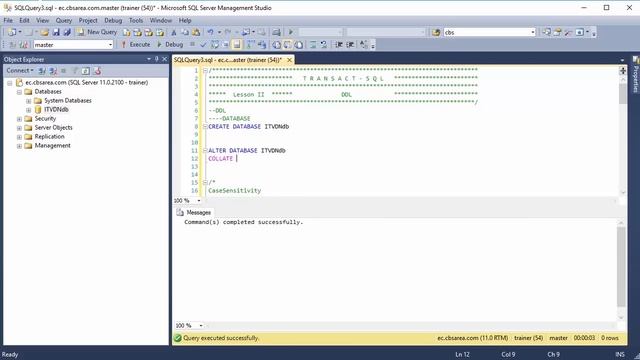Click the Start debugging play icon
The height and width of the screenshot is (360, 640).
(x=291, y=32)
